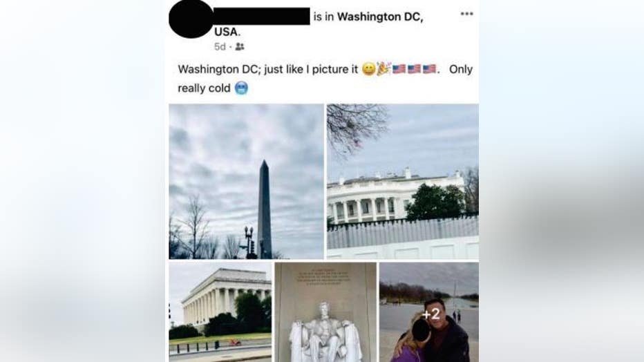Open the Washington DC, USA location link
644x362 pixels.
pos(319,23)
